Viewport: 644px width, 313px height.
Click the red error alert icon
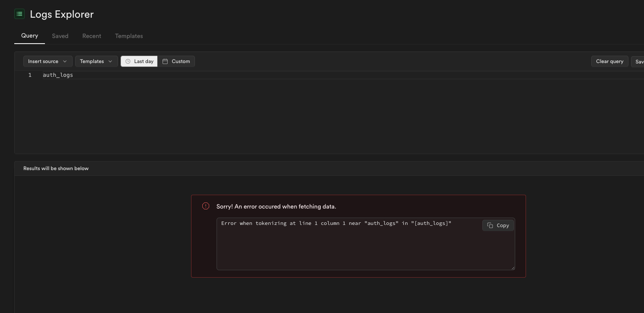click(x=206, y=206)
